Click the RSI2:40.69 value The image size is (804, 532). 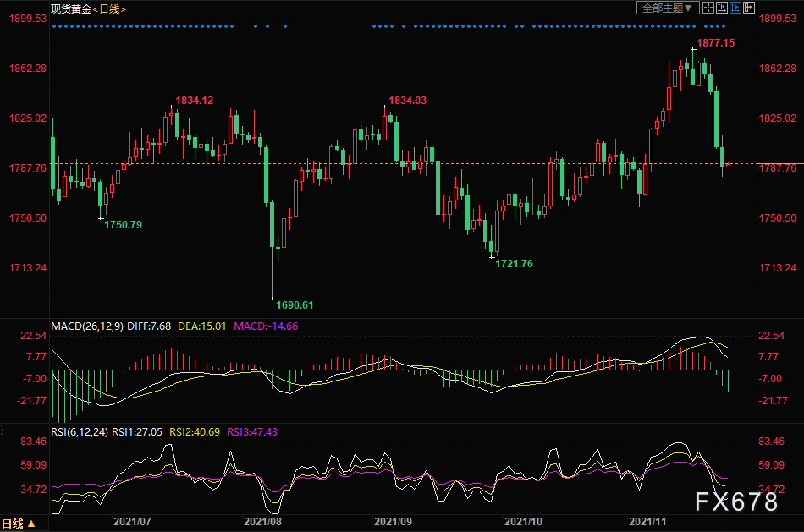tap(195, 432)
